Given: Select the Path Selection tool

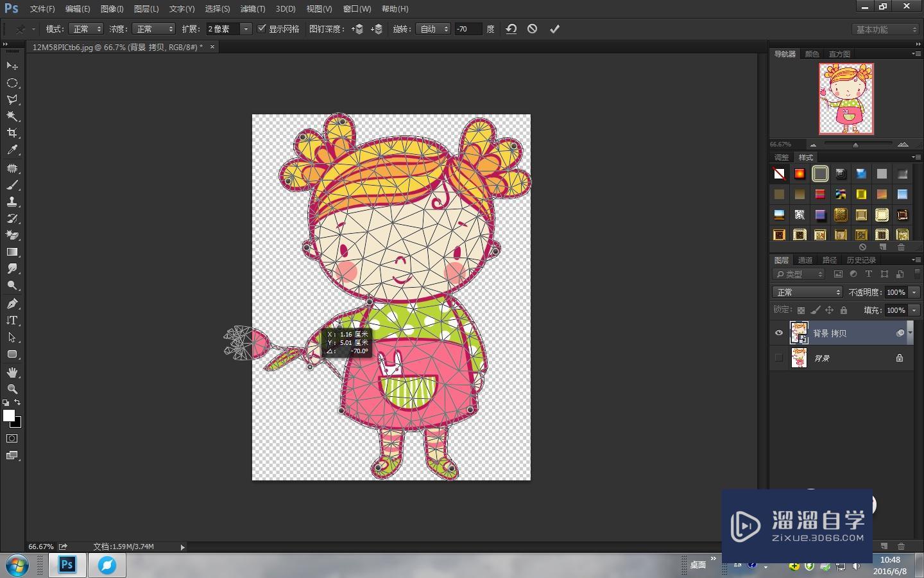Looking at the screenshot, I should click(12, 337).
